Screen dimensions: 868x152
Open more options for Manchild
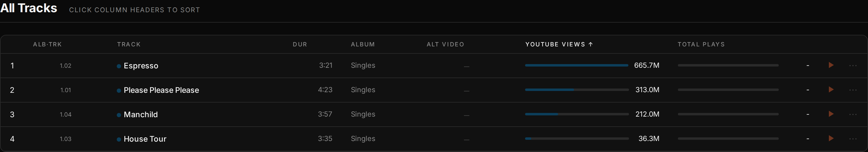[853, 114]
